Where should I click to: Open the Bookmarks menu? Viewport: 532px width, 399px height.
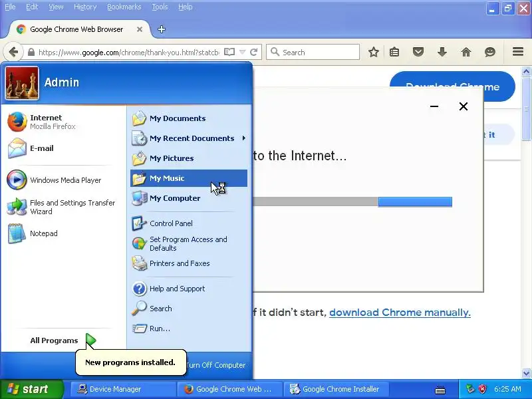point(124,7)
